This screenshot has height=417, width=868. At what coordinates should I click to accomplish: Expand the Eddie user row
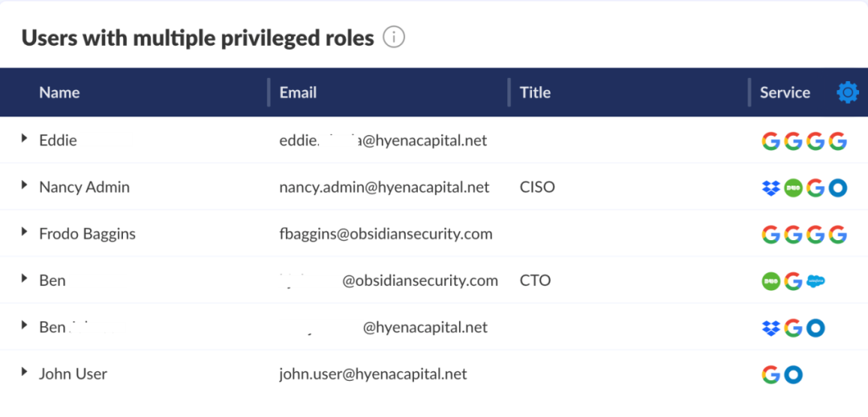click(24, 139)
